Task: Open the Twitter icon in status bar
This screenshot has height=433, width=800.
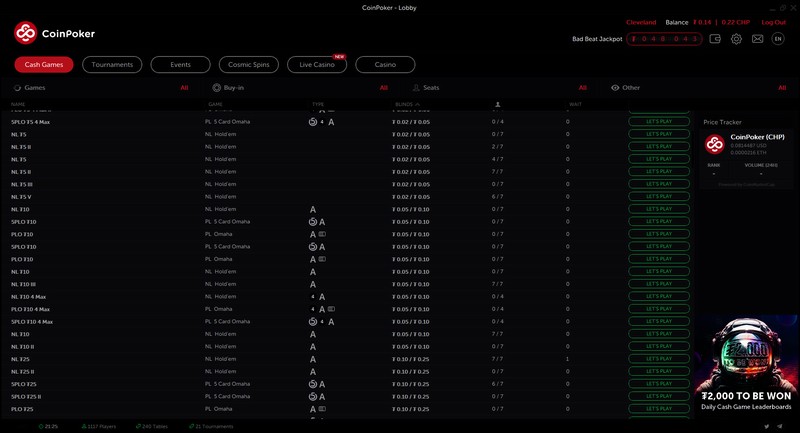Action: pos(766,426)
